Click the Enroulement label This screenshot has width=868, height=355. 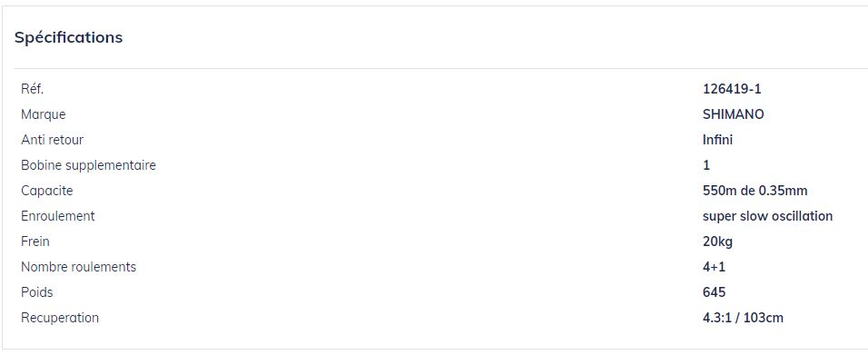(x=58, y=216)
